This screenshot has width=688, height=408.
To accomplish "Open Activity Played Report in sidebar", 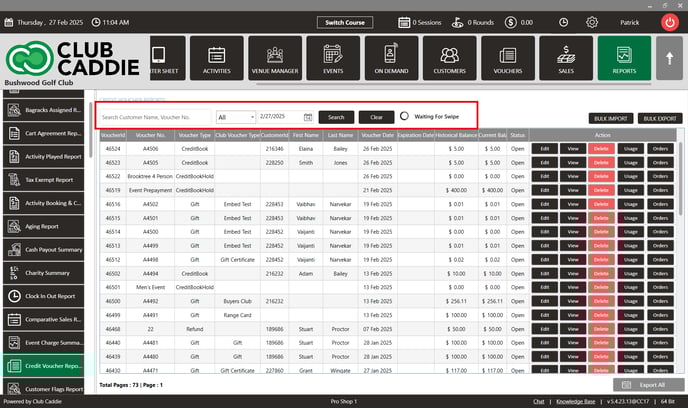I will tap(43, 157).
